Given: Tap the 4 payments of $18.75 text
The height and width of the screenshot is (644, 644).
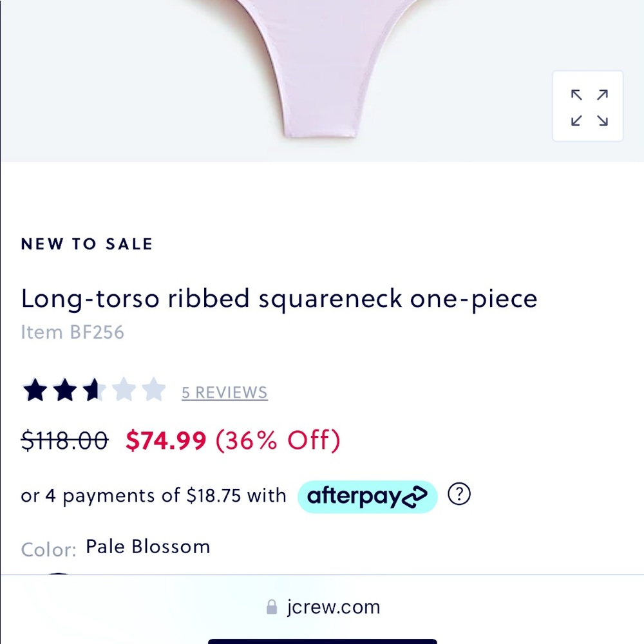Looking at the screenshot, I should pos(143,496).
